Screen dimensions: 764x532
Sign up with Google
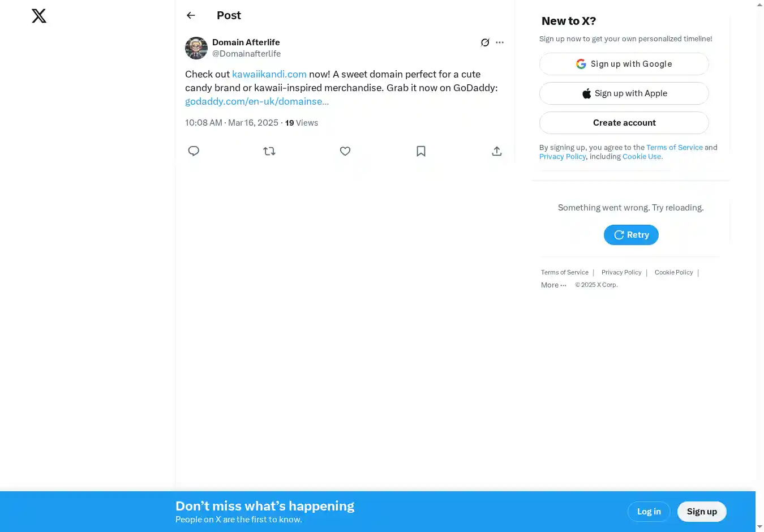pos(624,64)
